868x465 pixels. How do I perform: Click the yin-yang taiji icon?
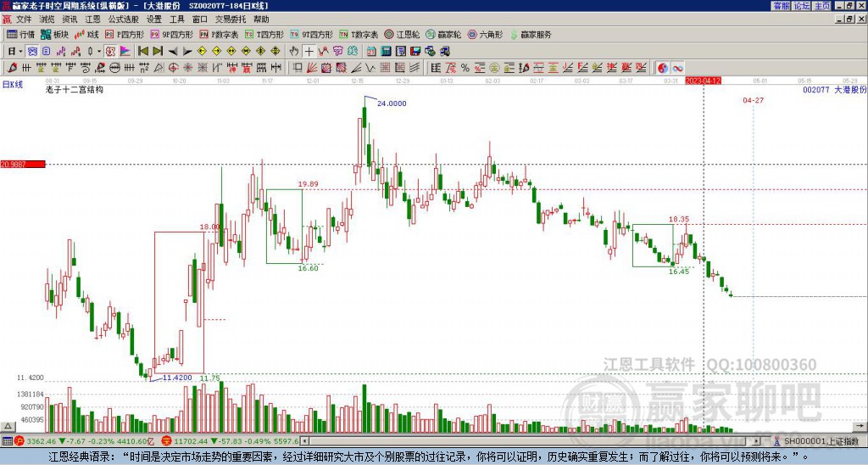click(662, 68)
